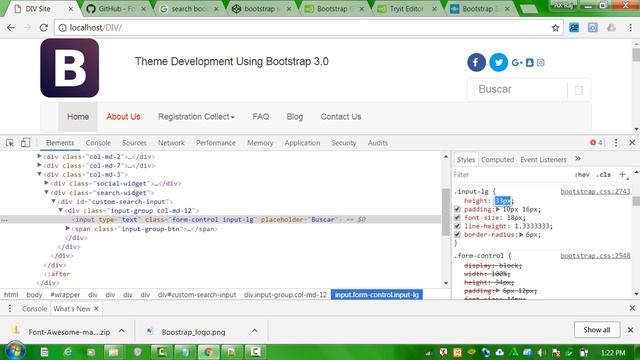Click the Bootstrap B logo
640x360 pixels.
pyautogui.click(x=69, y=68)
